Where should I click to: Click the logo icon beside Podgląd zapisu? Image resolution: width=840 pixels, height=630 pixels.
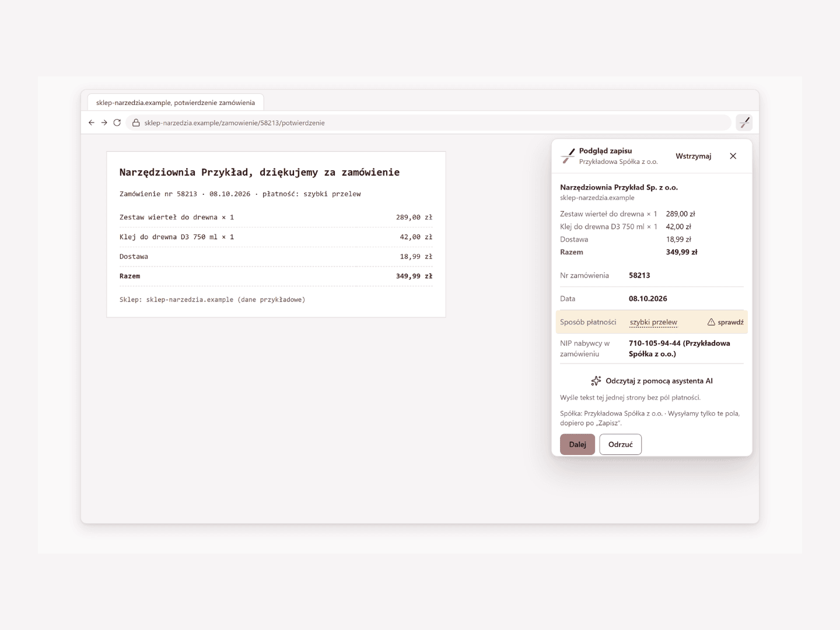[568, 156]
